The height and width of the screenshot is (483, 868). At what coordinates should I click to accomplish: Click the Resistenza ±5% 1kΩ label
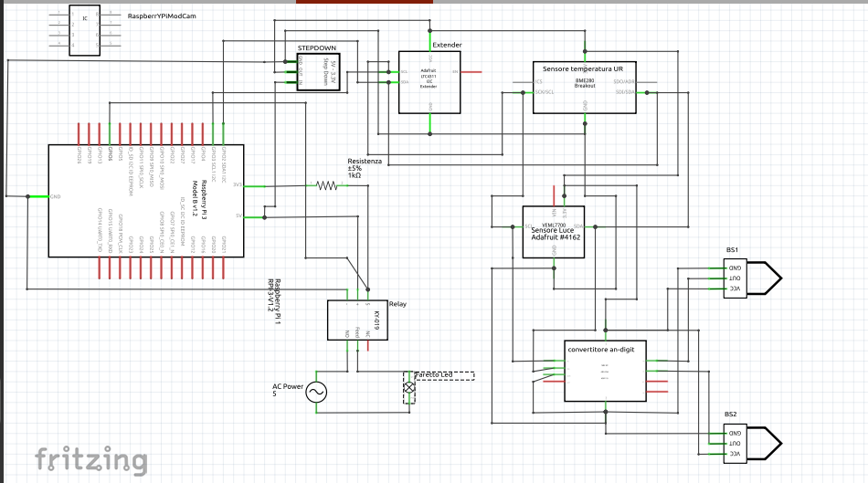pos(365,168)
